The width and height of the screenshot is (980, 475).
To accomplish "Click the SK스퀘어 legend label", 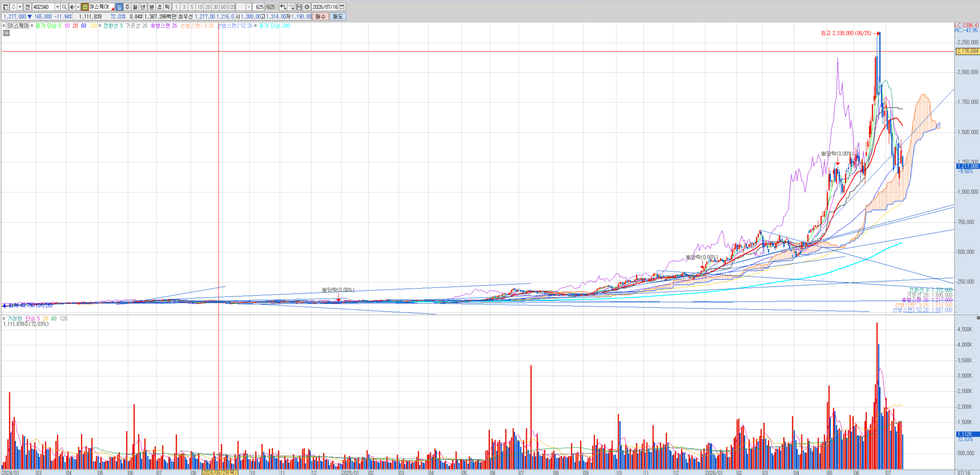I will click(x=18, y=26).
